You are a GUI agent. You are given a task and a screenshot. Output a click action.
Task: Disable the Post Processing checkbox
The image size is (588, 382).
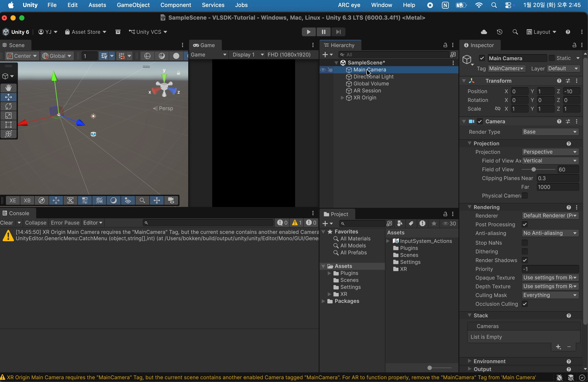[525, 224]
